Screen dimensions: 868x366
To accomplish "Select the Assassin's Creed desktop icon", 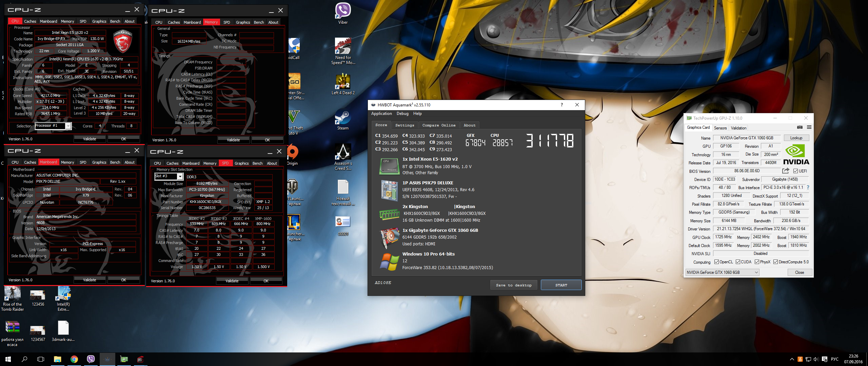I will 343,157.
